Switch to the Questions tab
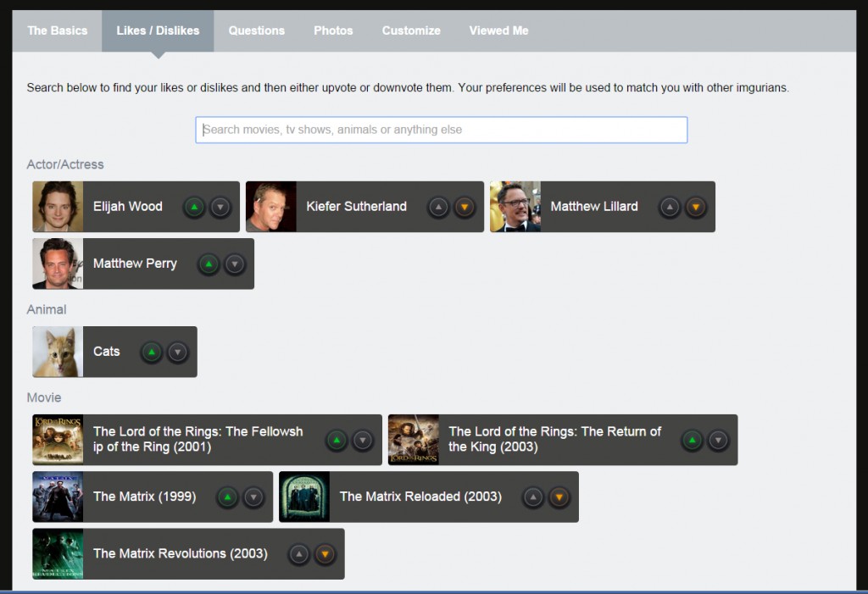Screen dimensions: 868x594 click(x=257, y=31)
